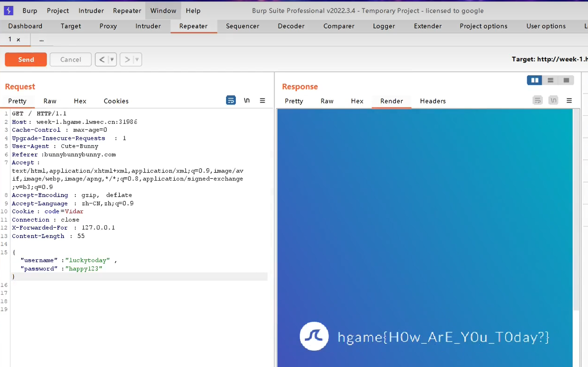Add new Repeater tab via ellipsis
Viewport: 588px width, 367px height.
coord(41,40)
